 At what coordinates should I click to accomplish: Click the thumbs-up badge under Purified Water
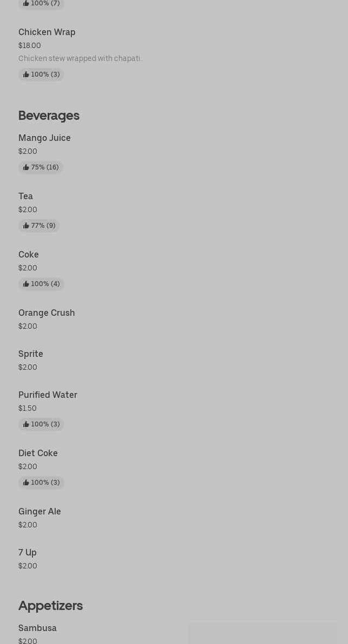[41, 424]
